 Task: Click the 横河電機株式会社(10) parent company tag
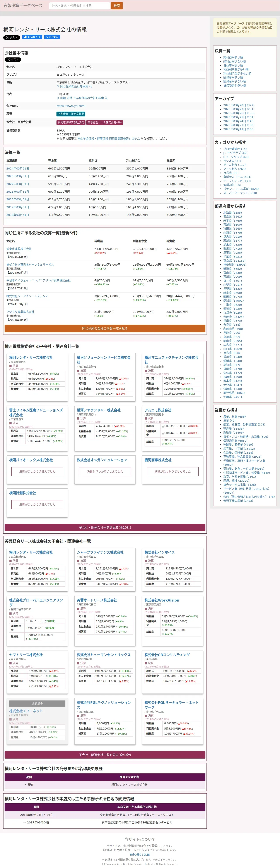point(71,122)
